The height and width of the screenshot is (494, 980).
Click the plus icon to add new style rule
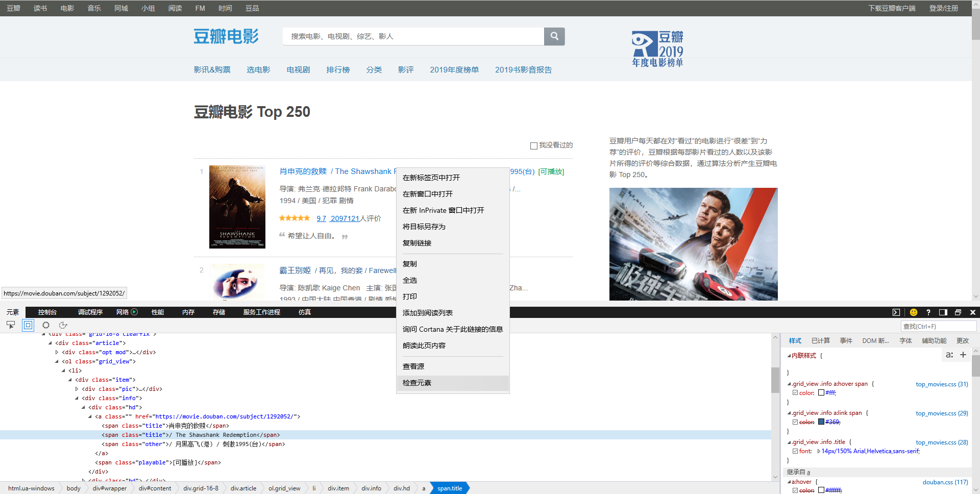click(963, 355)
